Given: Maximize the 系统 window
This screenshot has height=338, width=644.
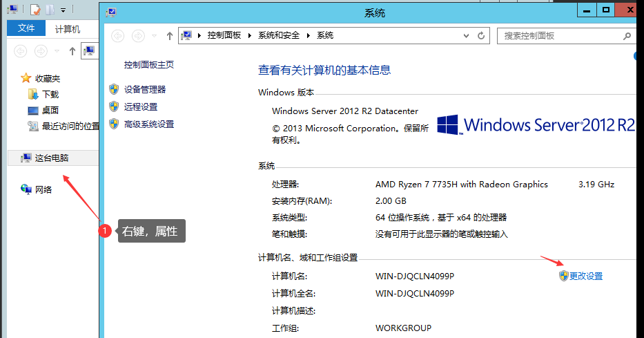Looking at the screenshot, I should coord(606,10).
